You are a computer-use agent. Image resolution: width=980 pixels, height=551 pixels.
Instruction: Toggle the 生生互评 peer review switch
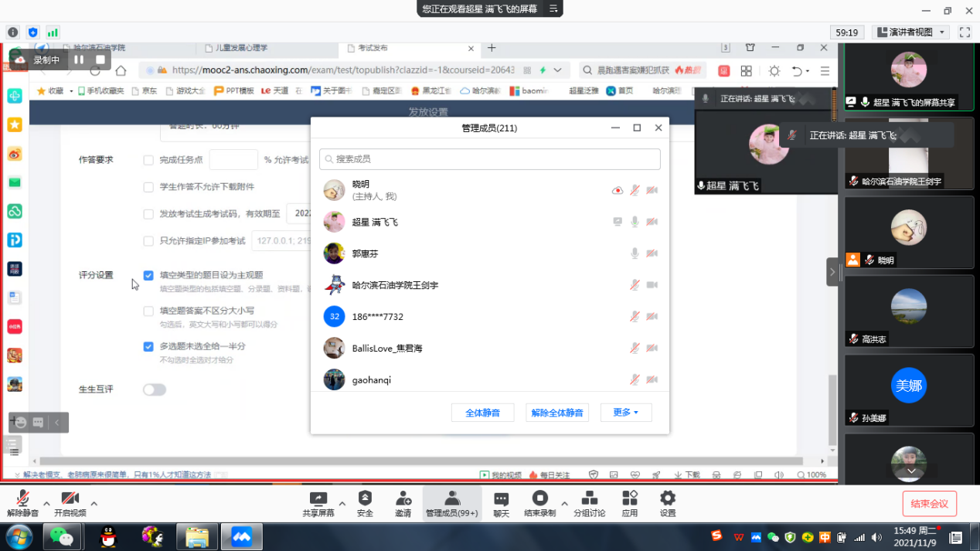coord(155,389)
